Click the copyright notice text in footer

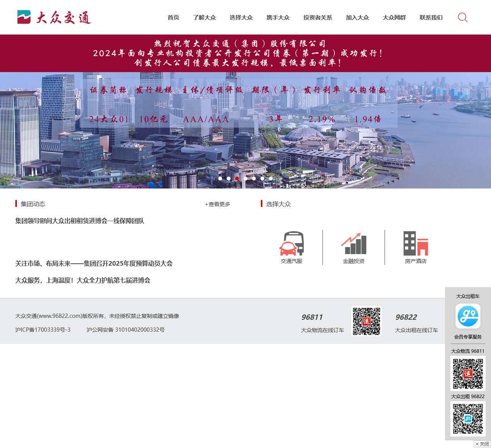97,316
